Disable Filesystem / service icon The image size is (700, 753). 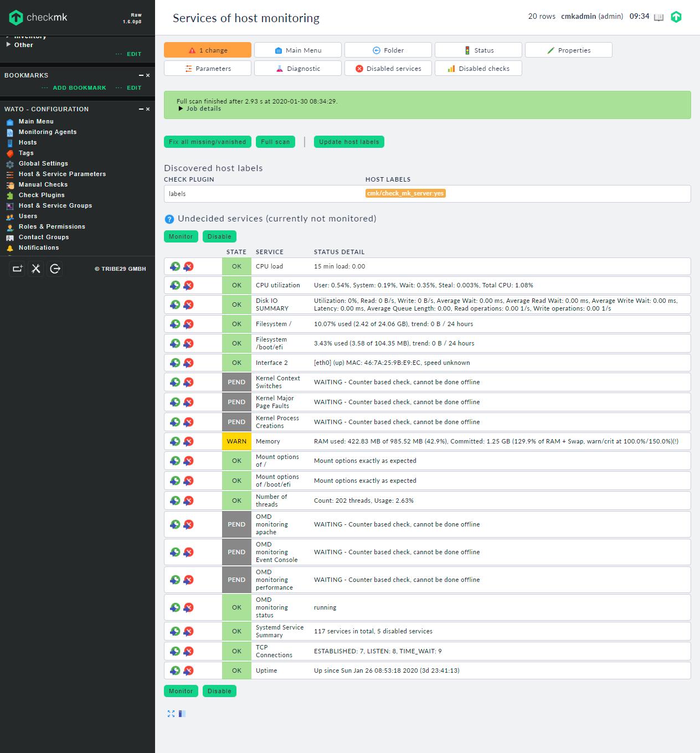click(188, 324)
